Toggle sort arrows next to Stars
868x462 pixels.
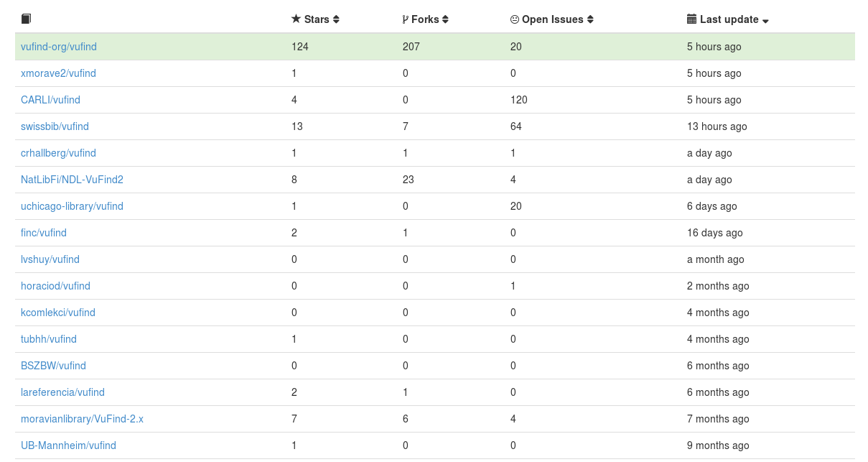tap(336, 20)
